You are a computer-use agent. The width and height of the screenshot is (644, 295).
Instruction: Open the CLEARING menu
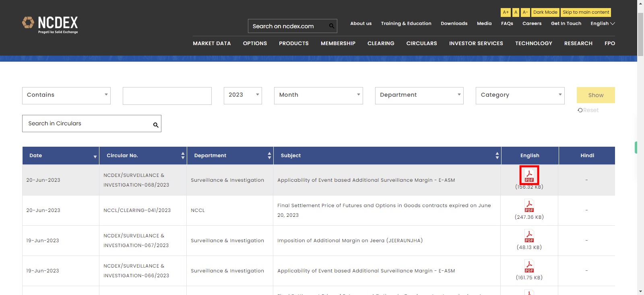click(381, 44)
